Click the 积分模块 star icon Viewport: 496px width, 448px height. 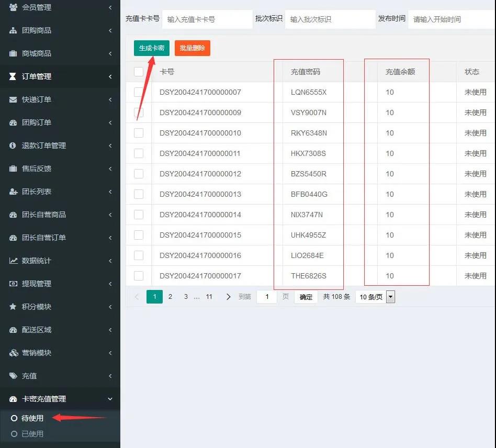pos(13,307)
